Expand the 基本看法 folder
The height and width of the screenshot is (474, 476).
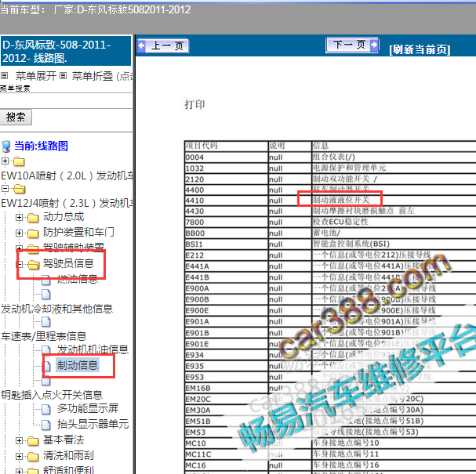[x=19, y=440]
